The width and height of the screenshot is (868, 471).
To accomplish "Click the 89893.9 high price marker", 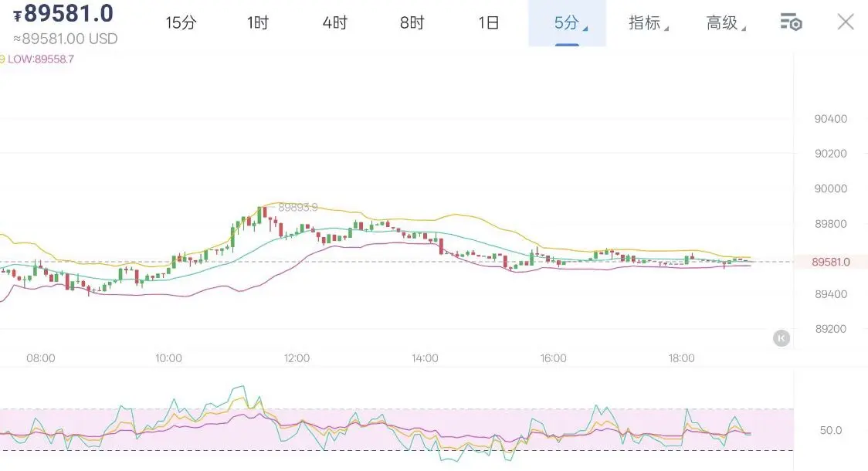I will [x=298, y=207].
